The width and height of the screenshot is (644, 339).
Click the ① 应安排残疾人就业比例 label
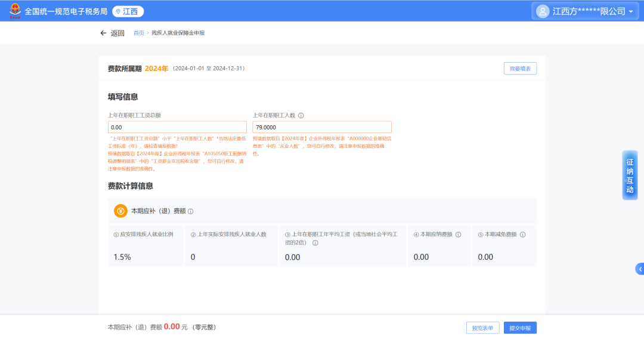tap(143, 235)
